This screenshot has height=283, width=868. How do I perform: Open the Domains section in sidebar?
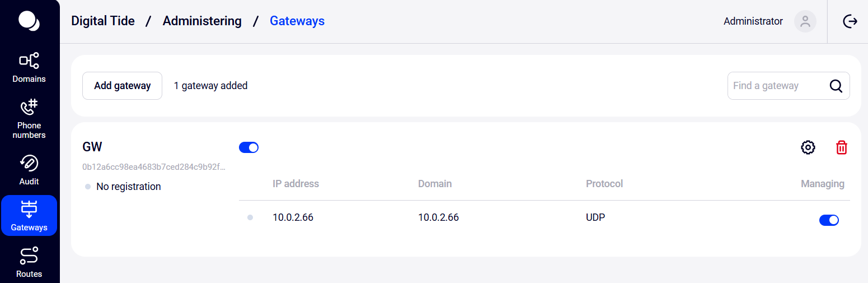click(29, 68)
